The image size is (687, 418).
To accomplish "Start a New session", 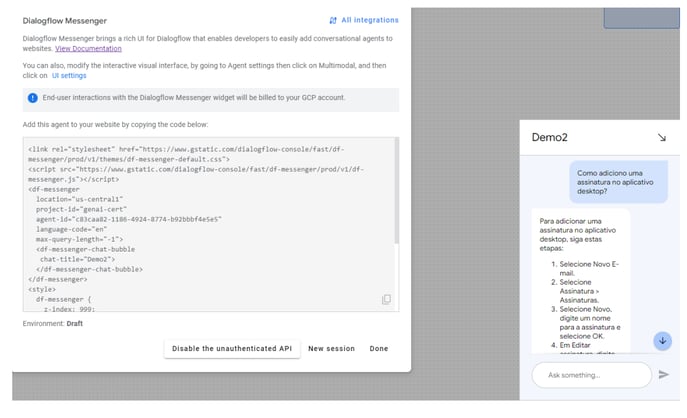I will [331, 349].
